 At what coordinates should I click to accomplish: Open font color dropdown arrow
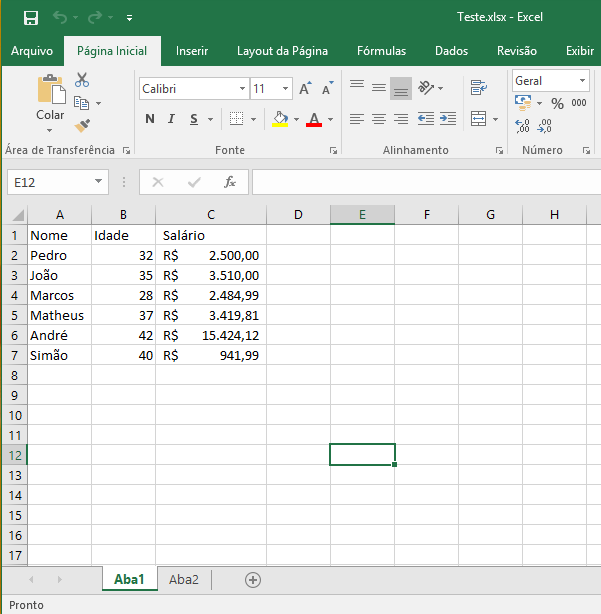(x=330, y=119)
